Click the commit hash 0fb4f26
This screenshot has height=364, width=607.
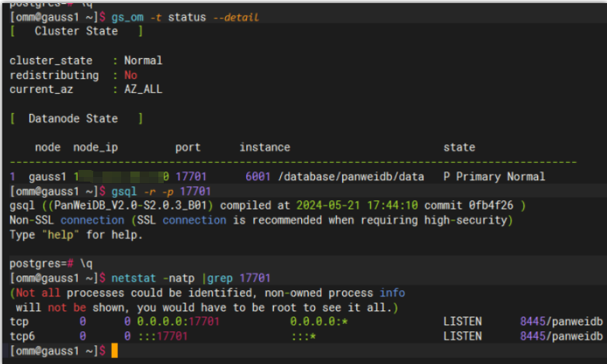tap(494, 206)
